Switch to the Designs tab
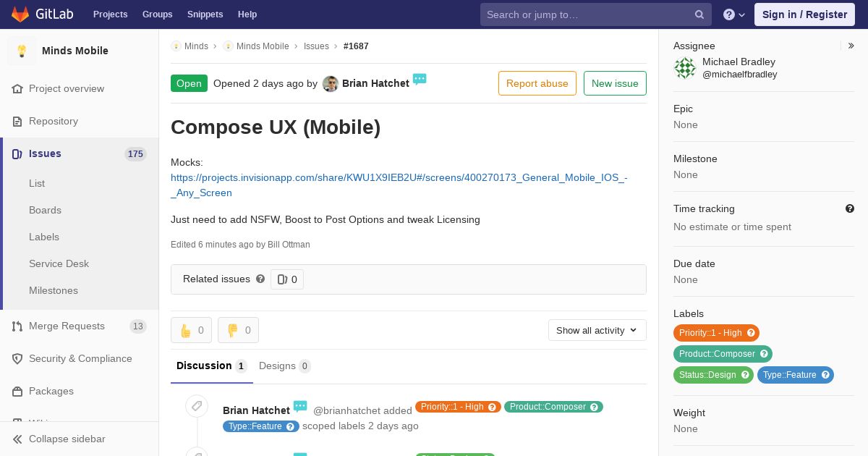Viewport: 868px width, 456px height. coord(285,366)
